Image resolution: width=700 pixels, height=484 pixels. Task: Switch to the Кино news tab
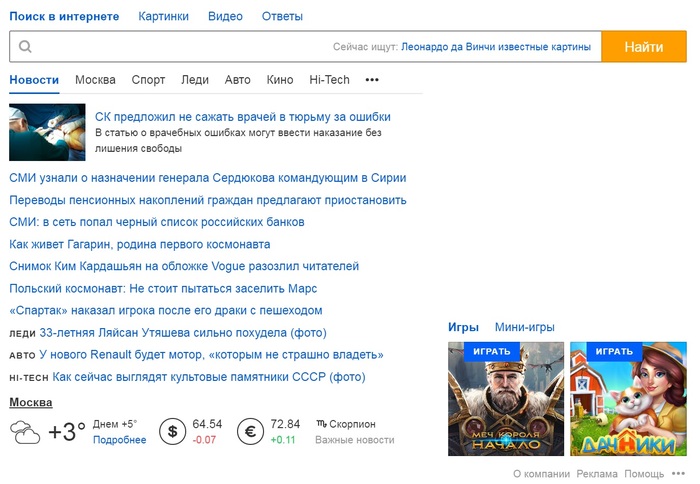tap(280, 80)
